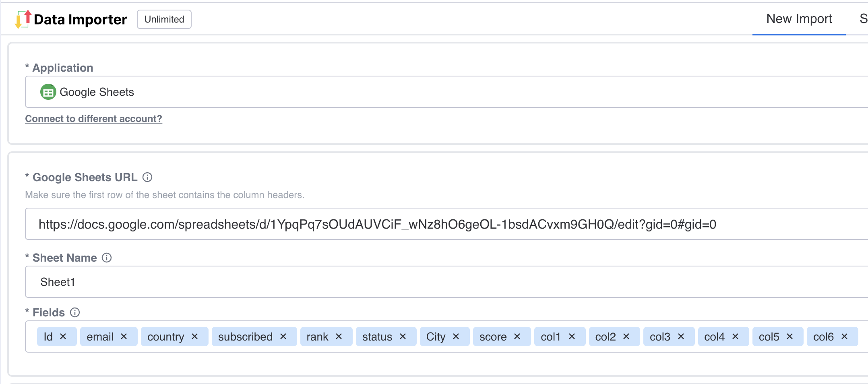Remove the Id field tag
868x384 pixels.
coord(63,337)
